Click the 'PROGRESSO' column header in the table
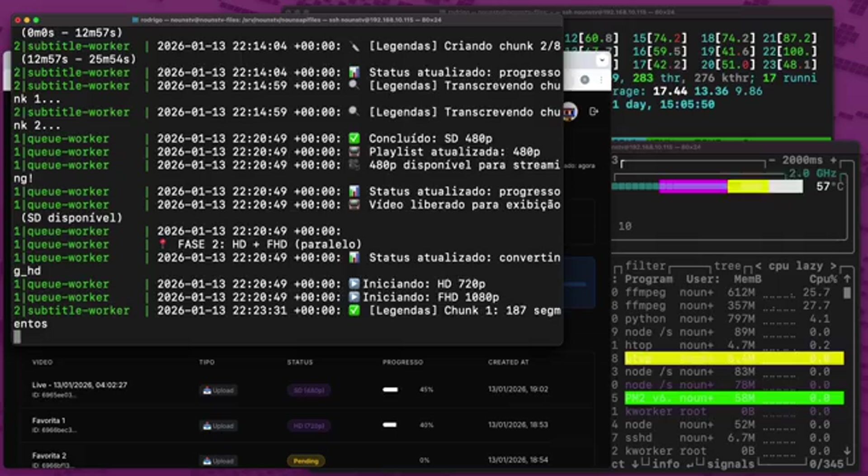868x476 pixels. click(403, 362)
